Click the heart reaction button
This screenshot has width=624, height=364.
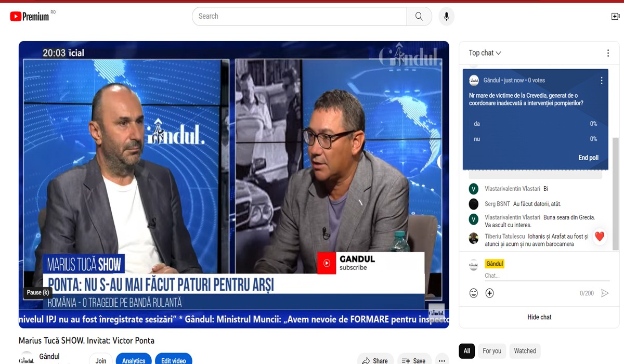coord(600,237)
